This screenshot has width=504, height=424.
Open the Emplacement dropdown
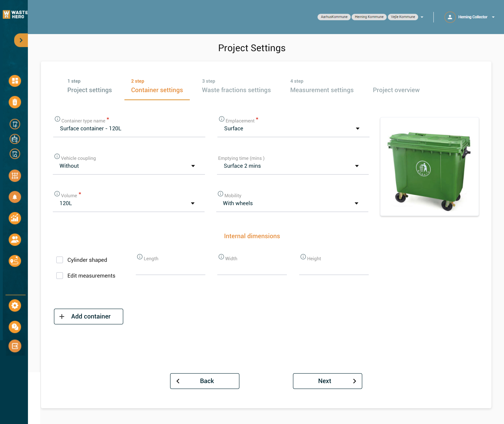point(293,129)
